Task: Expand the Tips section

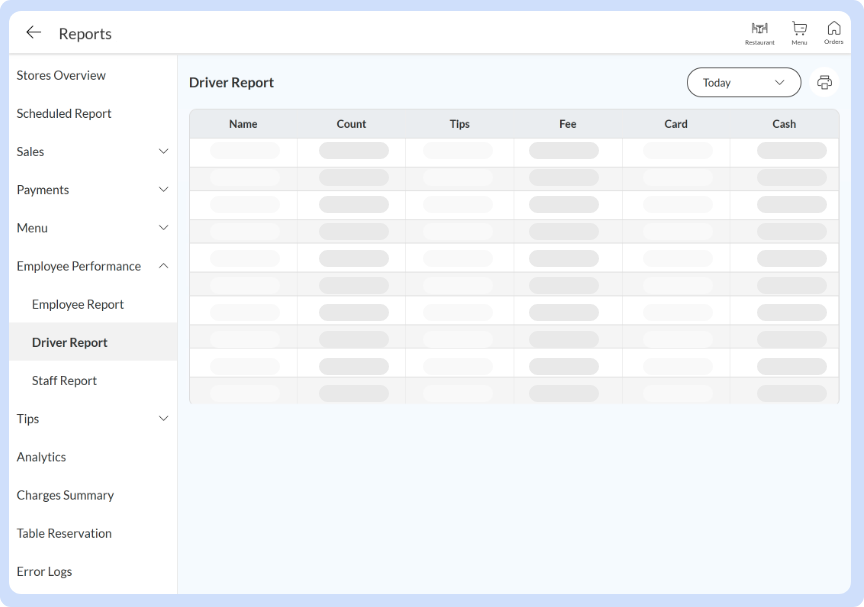Action: pyautogui.click(x=164, y=419)
